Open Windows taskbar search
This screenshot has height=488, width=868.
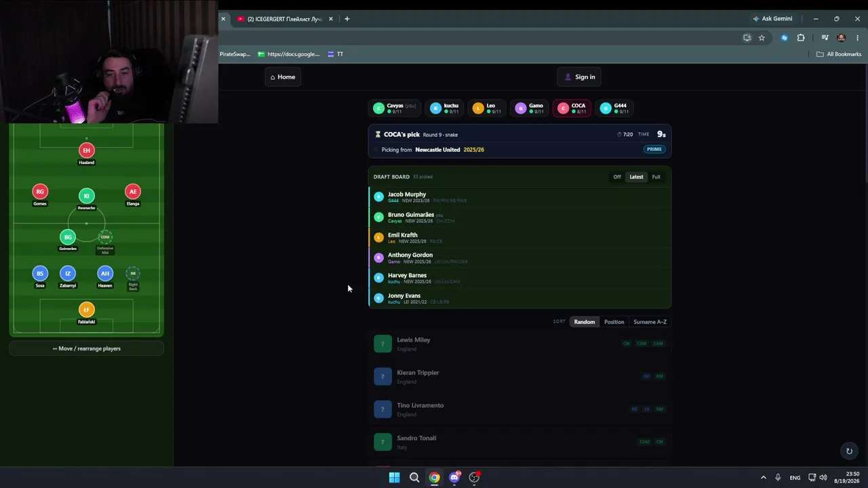point(414,477)
